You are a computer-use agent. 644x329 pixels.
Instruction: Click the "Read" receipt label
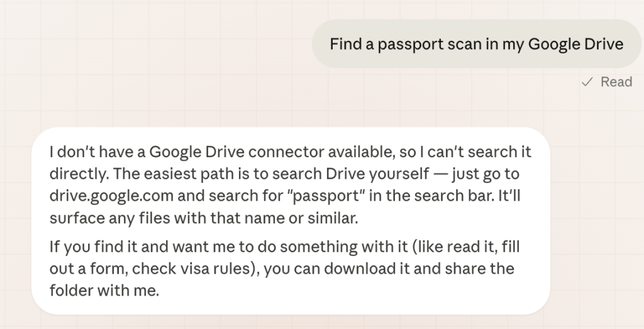click(x=616, y=82)
